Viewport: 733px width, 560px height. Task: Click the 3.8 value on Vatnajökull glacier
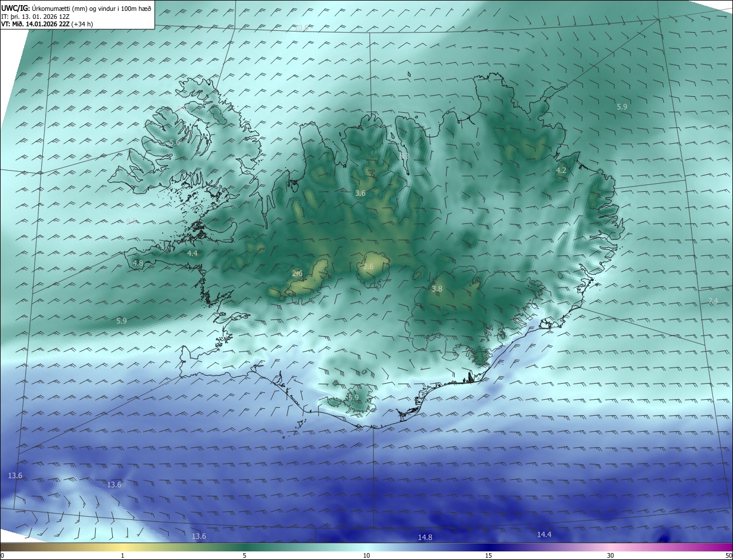click(437, 289)
